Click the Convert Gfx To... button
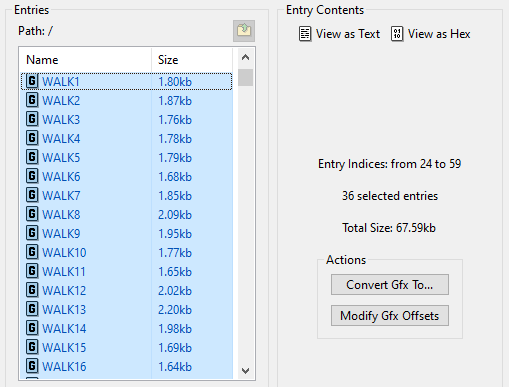This screenshot has height=387, width=509. pos(390,285)
